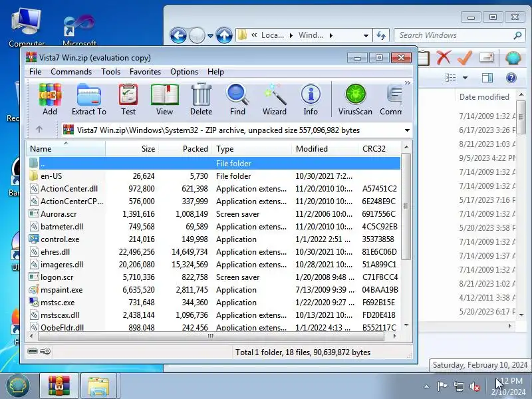Run the Test archive tool
The image size is (532, 399).
[x=128, y=99]
